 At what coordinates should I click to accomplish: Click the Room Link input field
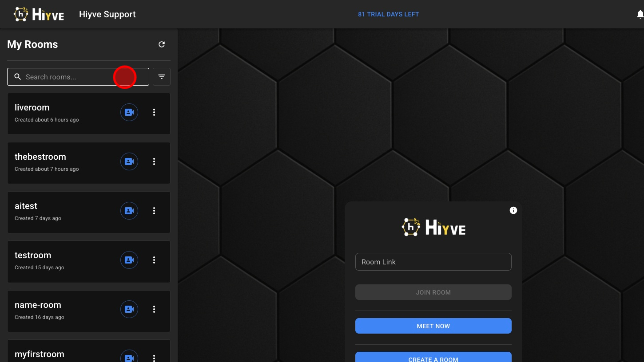433,262
